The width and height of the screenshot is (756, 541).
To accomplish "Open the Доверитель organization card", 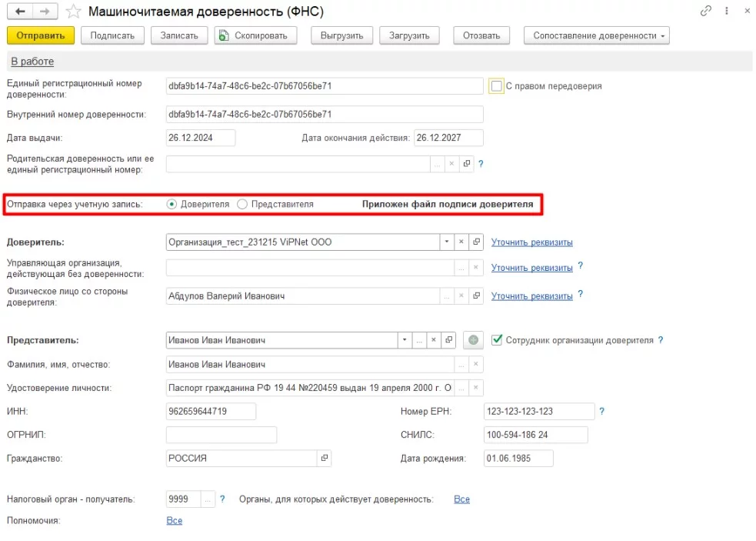I will [476, 242].
